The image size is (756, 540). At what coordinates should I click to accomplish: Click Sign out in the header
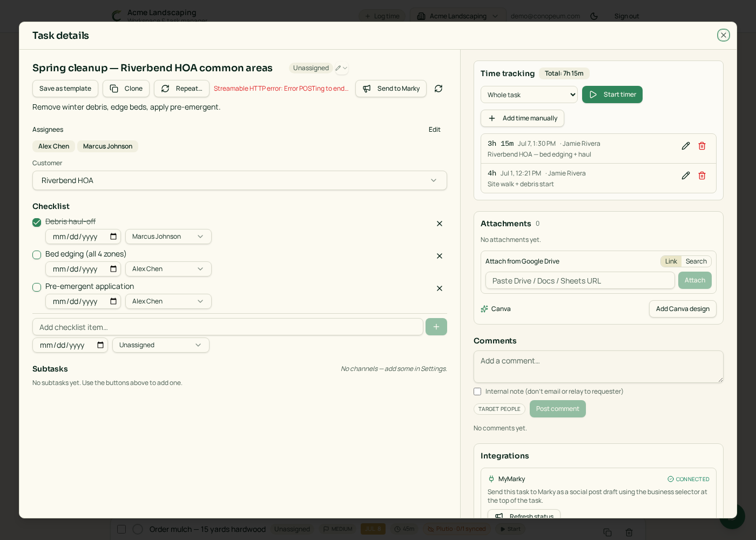pos(626,16)
